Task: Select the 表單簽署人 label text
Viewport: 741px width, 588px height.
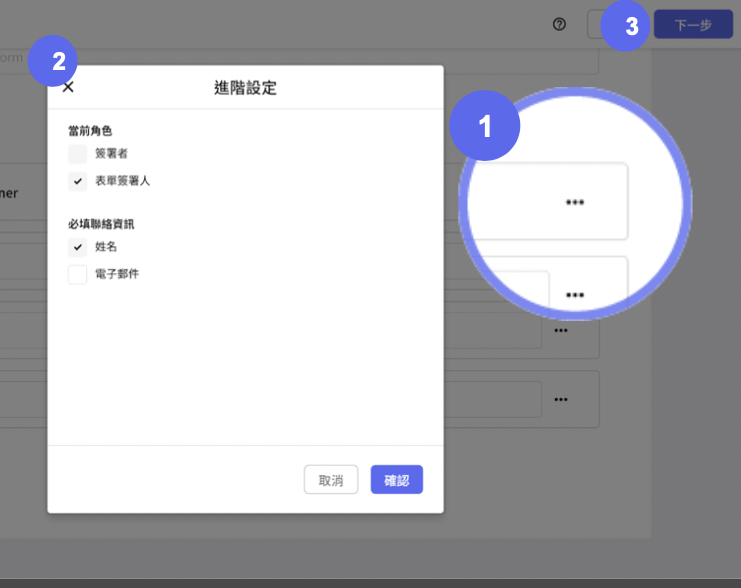Action: coord(122,181)
